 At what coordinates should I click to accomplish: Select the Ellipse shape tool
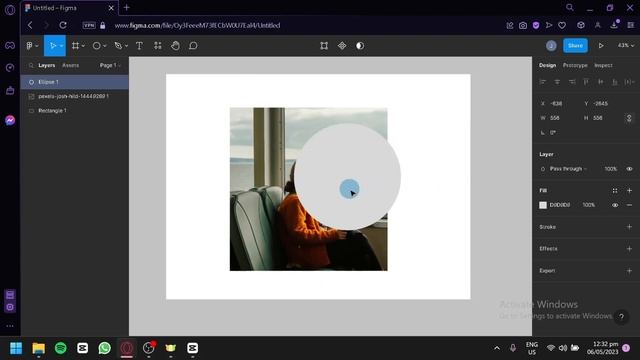pos(96,46)
